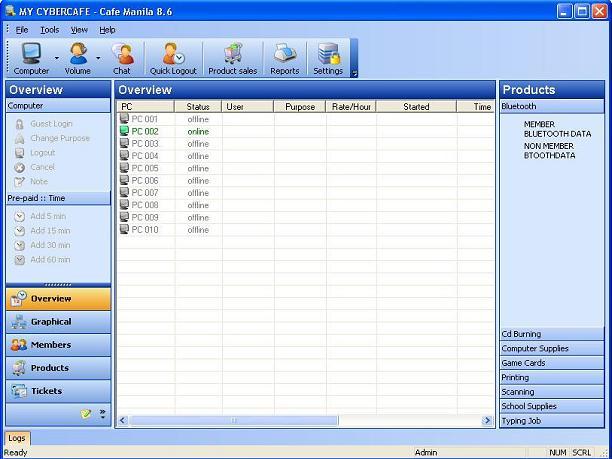Screen dimensions: 612x459
Task: Open toolbar options overflow arrow
Action: click(354, 73)
